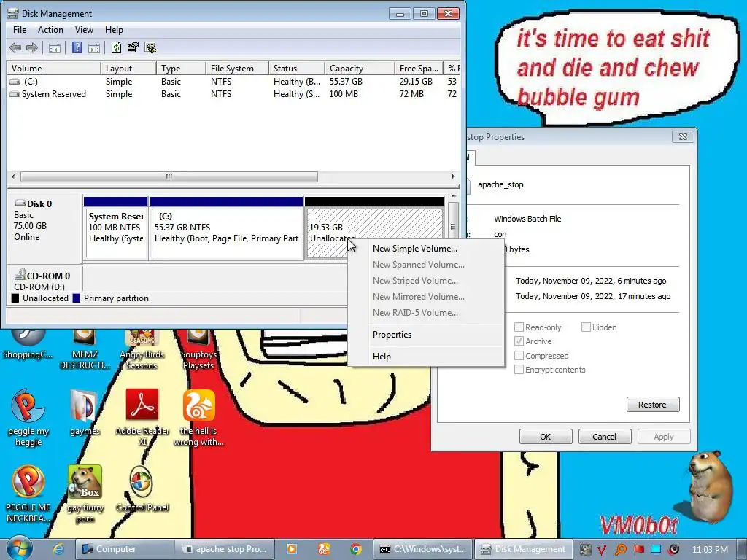747x560 pixels.
Task: Sort by the File System column header
Action: 237,68
